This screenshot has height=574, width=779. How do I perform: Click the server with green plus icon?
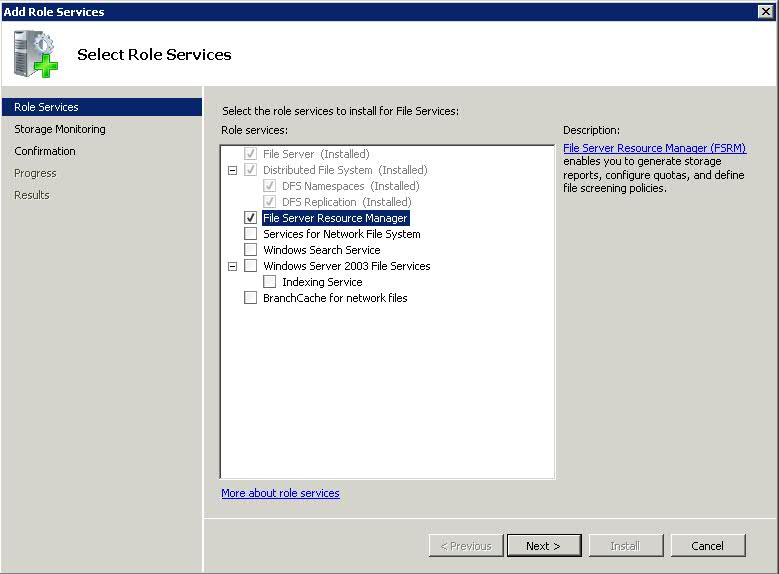click(36, 54)
